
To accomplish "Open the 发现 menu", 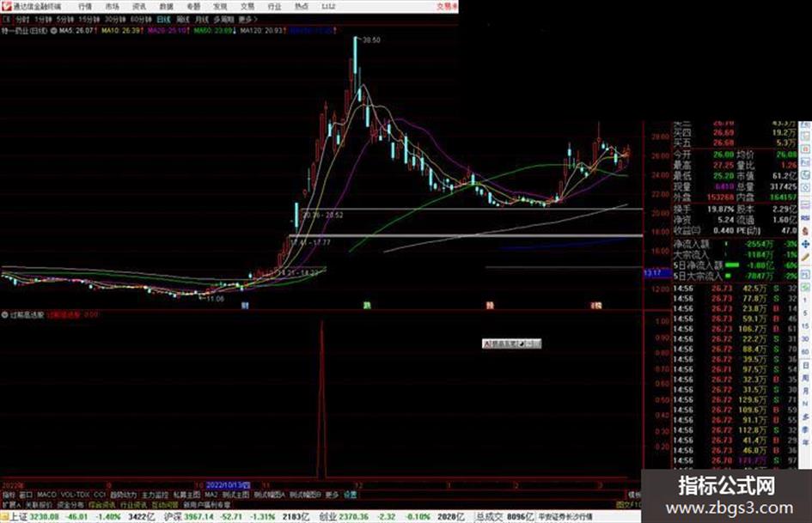I will click(x=220, y=6).
